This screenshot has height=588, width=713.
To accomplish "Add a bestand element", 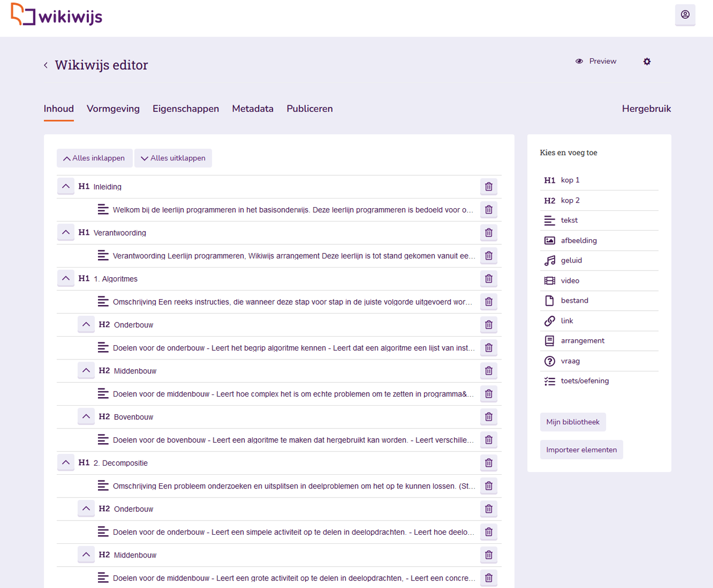I will coord(574,300).
